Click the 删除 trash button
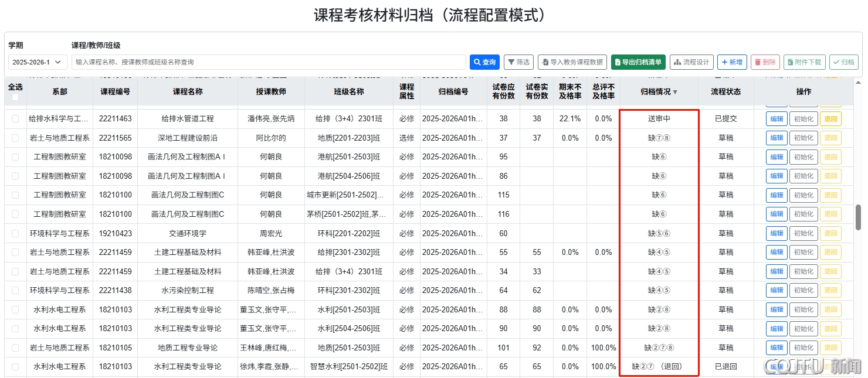Screen dimensions: 868x378 (x=765, y=62)
